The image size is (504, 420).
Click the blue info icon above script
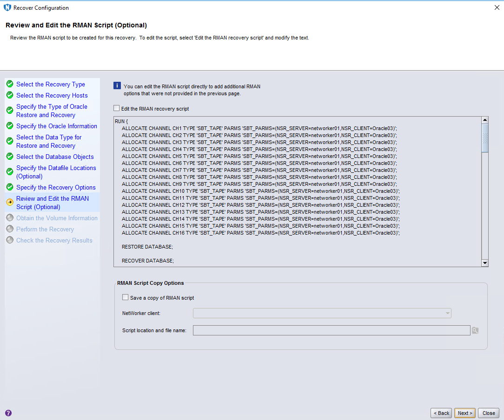(117, 85)
